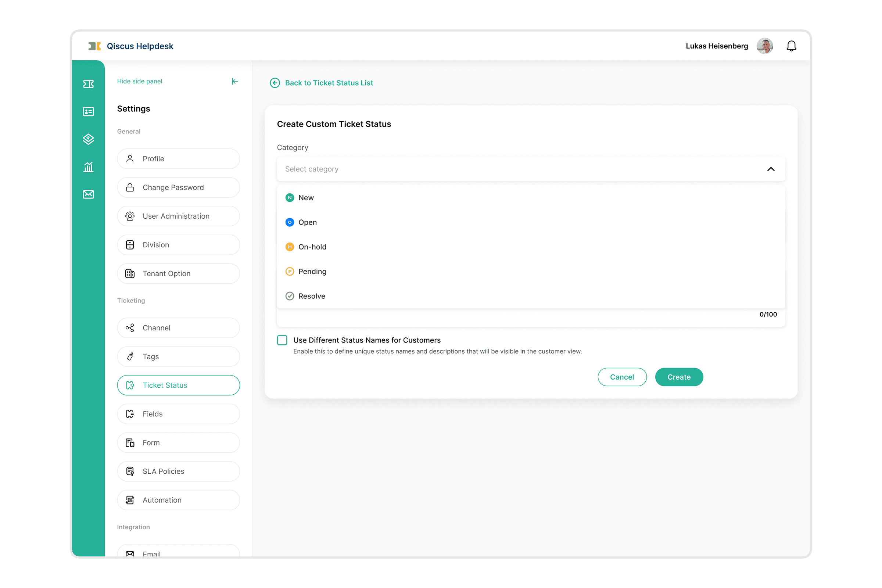
Task: Open Ticket Status settings menu item
Action: click(178, 385)
